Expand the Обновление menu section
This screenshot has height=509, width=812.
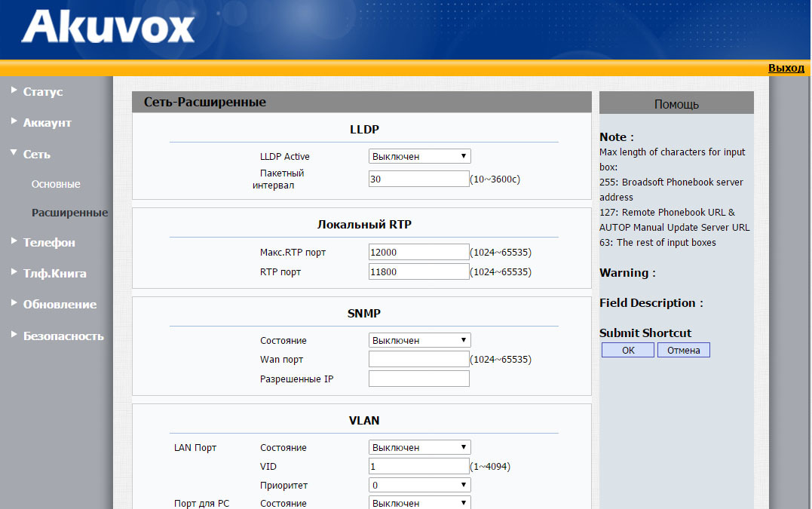click(60, 305)
